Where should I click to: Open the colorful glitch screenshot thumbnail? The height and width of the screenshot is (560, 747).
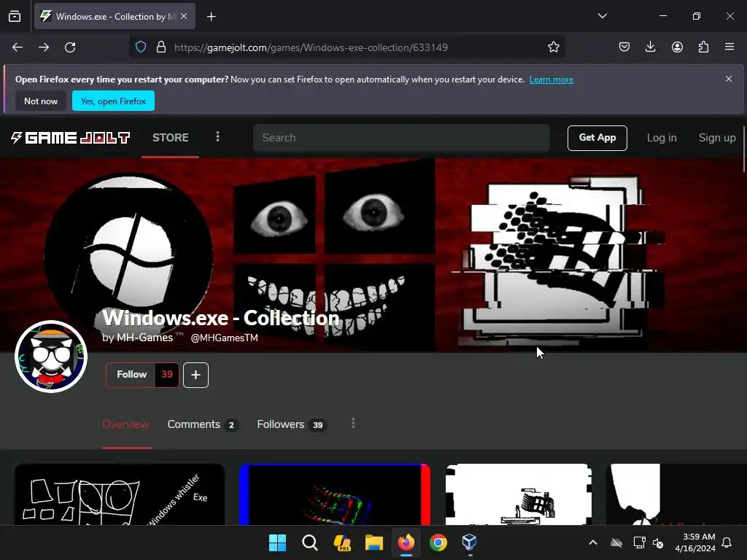[335, 494]
